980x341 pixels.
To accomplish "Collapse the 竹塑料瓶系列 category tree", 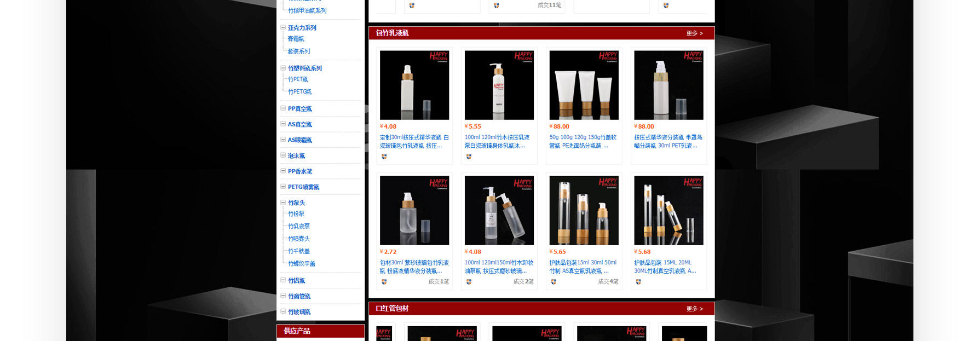I will pyautogui.click(x=283, y=68).
